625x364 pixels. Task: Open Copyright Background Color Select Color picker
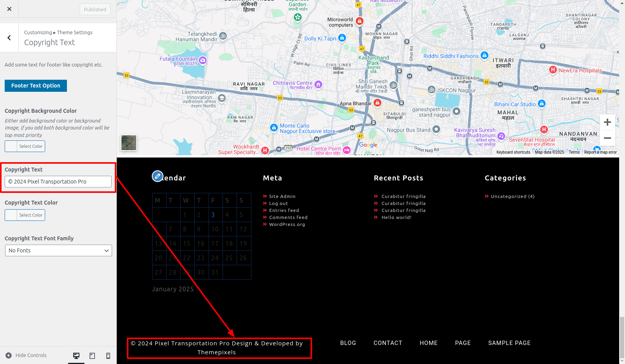coord(25,146)
